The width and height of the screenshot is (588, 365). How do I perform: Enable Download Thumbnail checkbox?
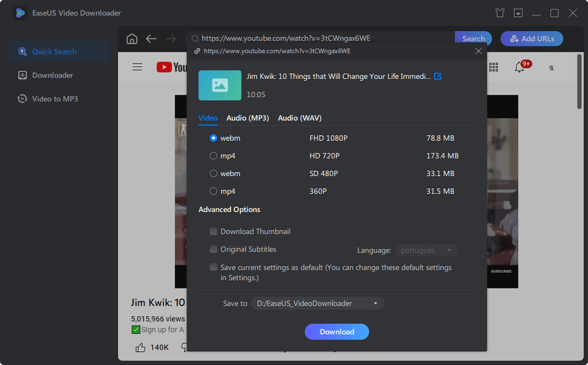pyautogui.click(x=213, y=231)
